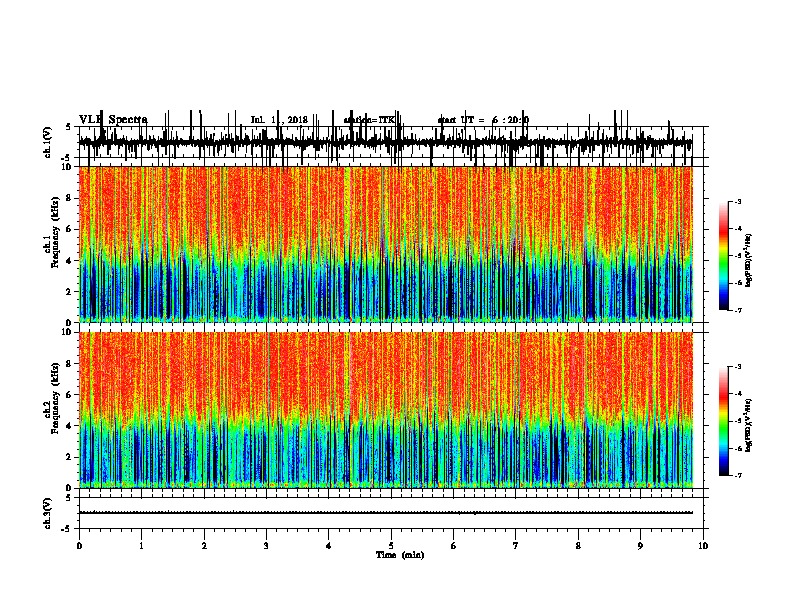Click the '6' kHz tick on ch.1 frequency axis

(x=70, y=229)
